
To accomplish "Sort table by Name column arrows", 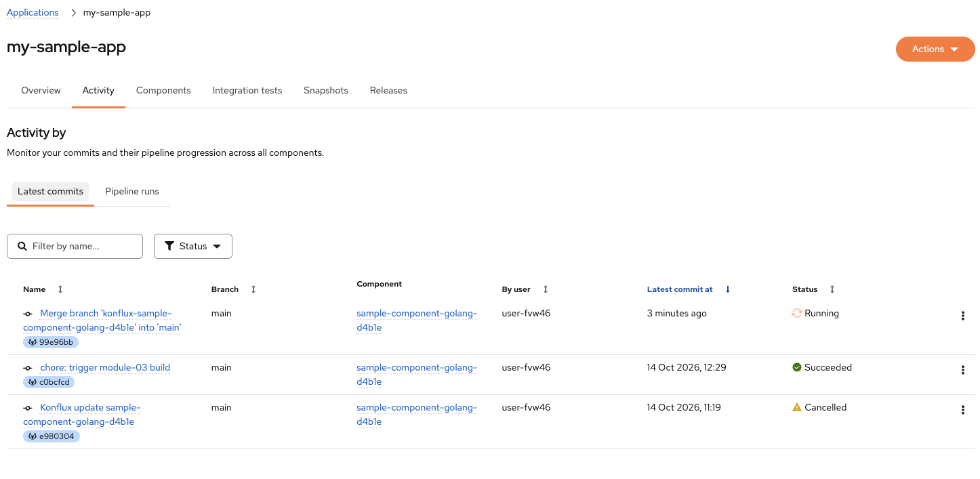I will click(x=60, y=289).
